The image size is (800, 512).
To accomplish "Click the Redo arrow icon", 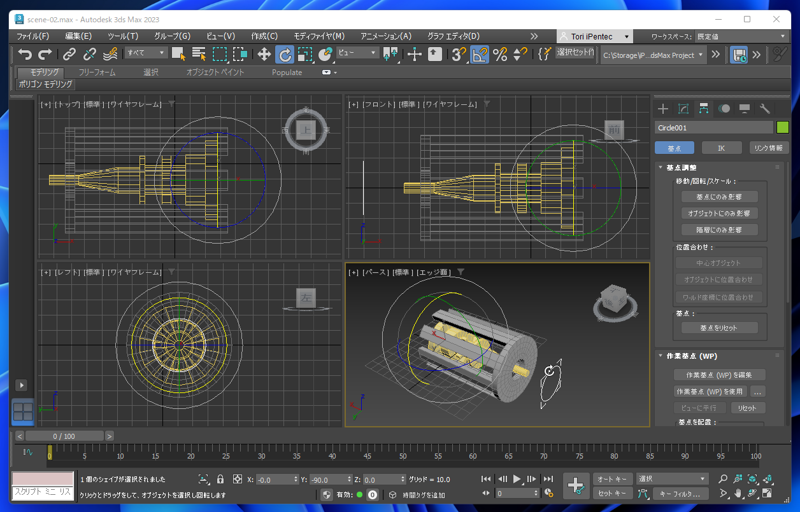I will tap(45, 54).
